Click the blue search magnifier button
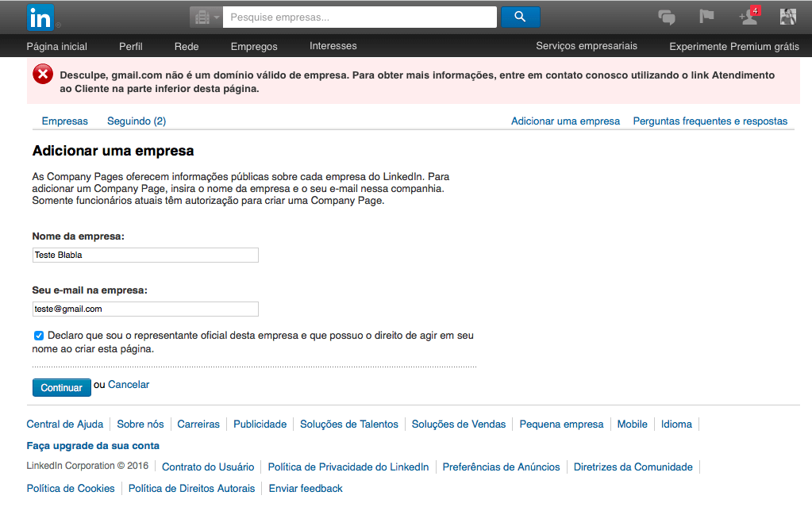The height and width of the screenshot is (507, 812). click(521, 17)
